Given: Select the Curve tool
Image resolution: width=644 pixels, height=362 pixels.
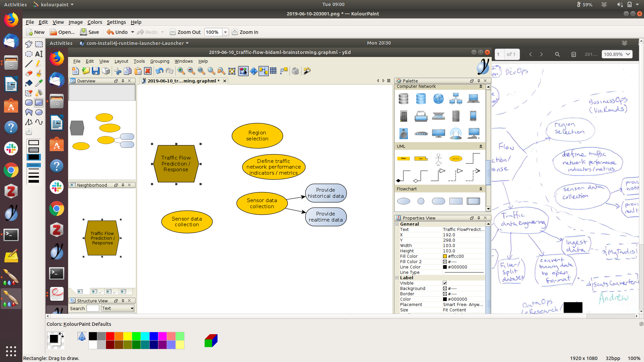Looking at the screenshot, I should click(x=39, y=122).
